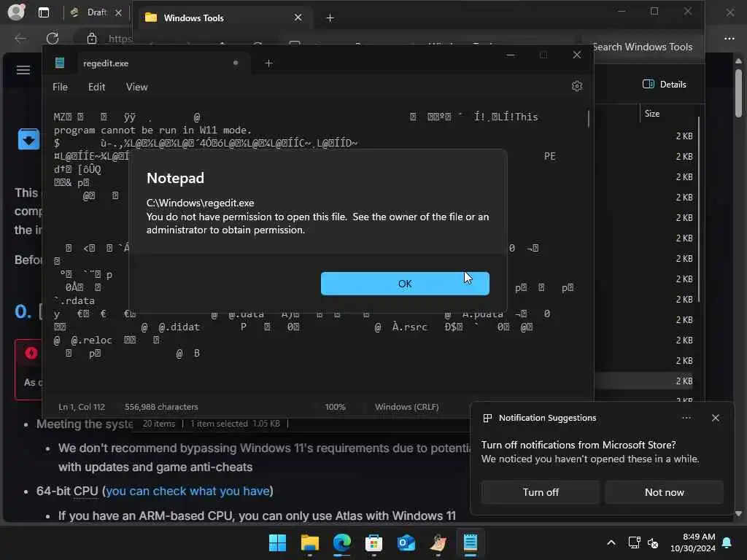
Task: Click the '1 item selected 1.05 KB' status text
Action: tap(236, 424)
